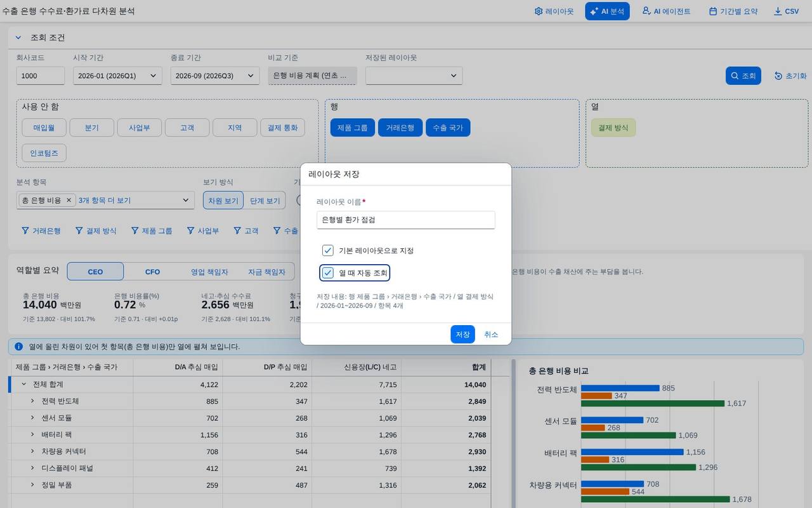
Task: Switch to 차원 보기 mode
Action: coord(223,201)
